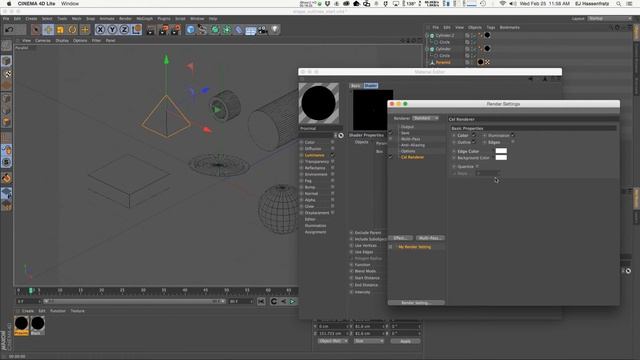640x360 pixels.
Task: Select Pyramid object in Object Manager
Action: pos(443,62)
